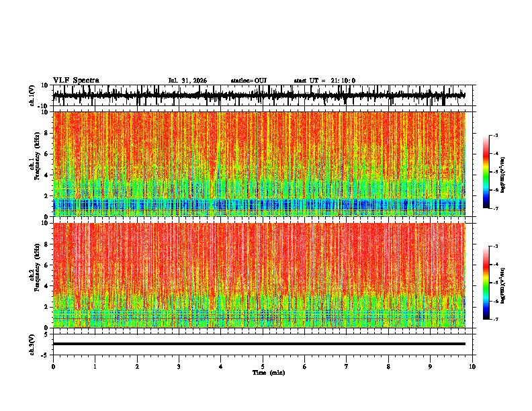The image size is (532, 411).
Task: Click the ch.1 colorbar log(PSD) units label
Action: [503, 175]
